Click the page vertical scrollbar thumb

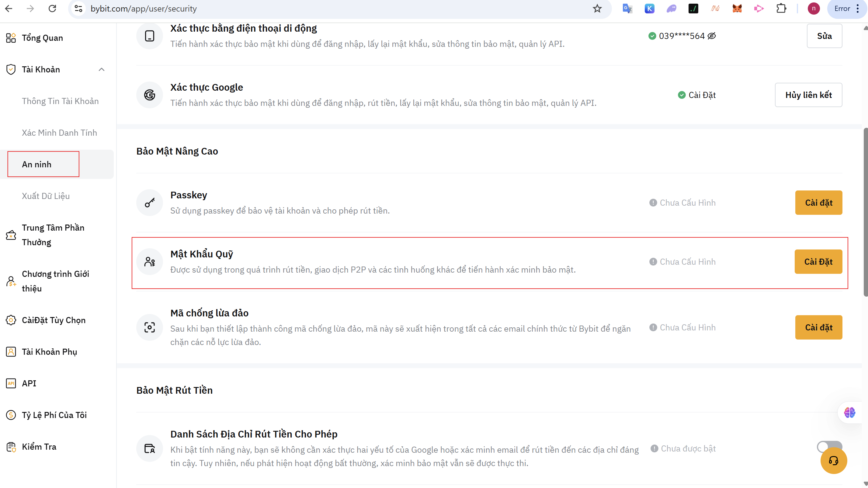click(865, 212)
